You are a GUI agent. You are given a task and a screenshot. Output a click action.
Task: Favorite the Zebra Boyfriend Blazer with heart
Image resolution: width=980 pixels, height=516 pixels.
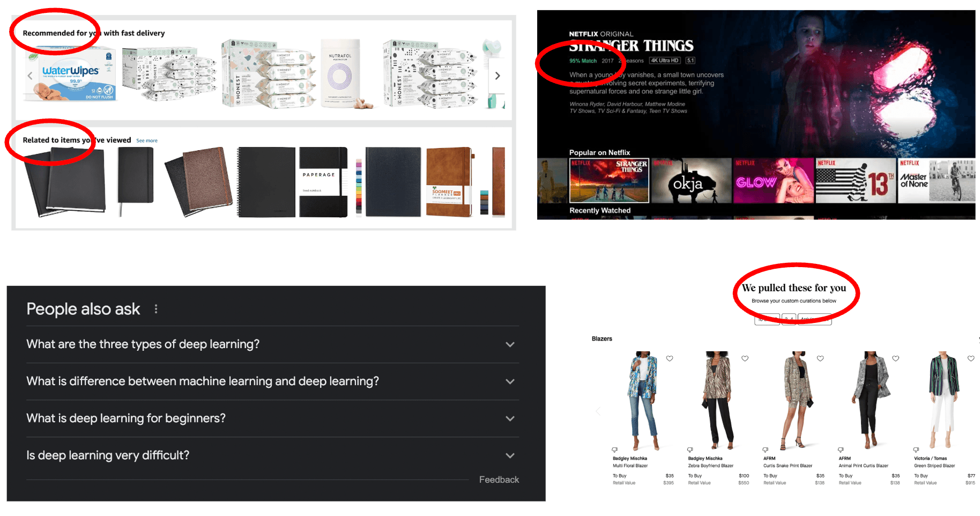click(x=745, y=358)
